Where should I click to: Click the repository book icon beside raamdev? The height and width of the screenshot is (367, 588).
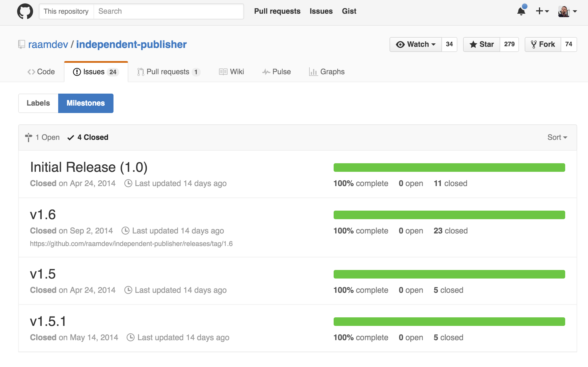[x=22, y=44]
